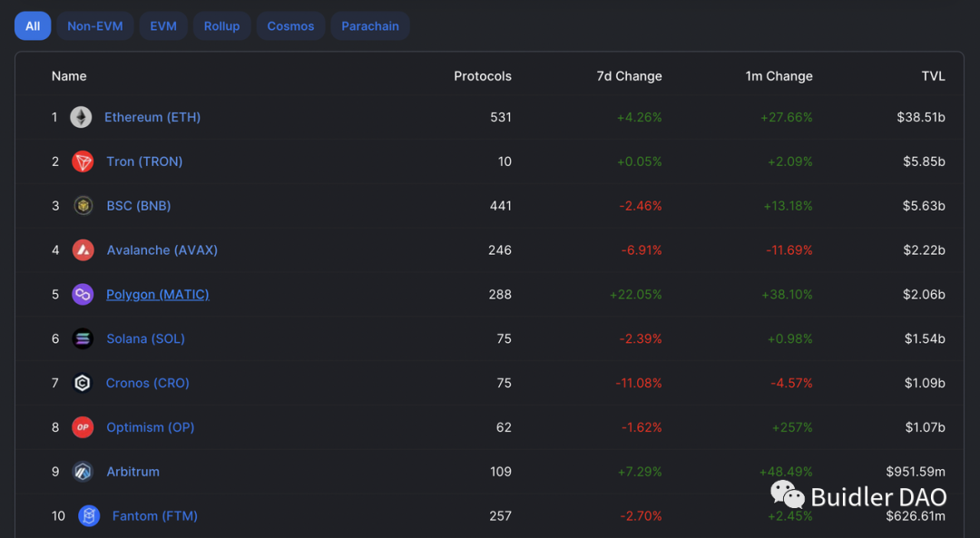Click the Cronos logo icon
The height and width of the screenshot is (538, 980).
pos(83,383)
